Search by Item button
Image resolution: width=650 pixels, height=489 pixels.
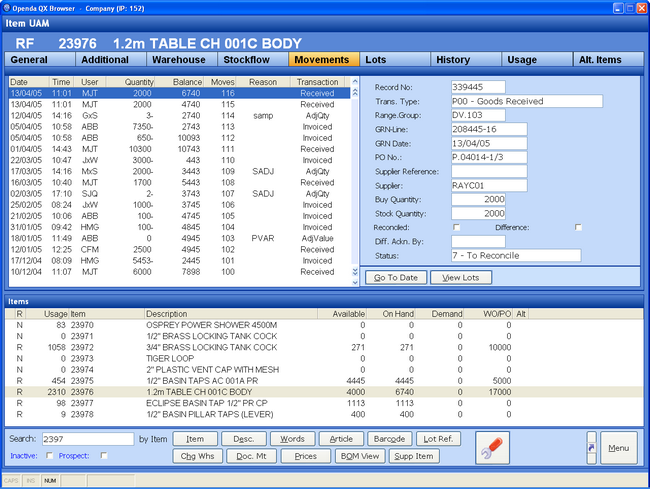click(195, 439)
